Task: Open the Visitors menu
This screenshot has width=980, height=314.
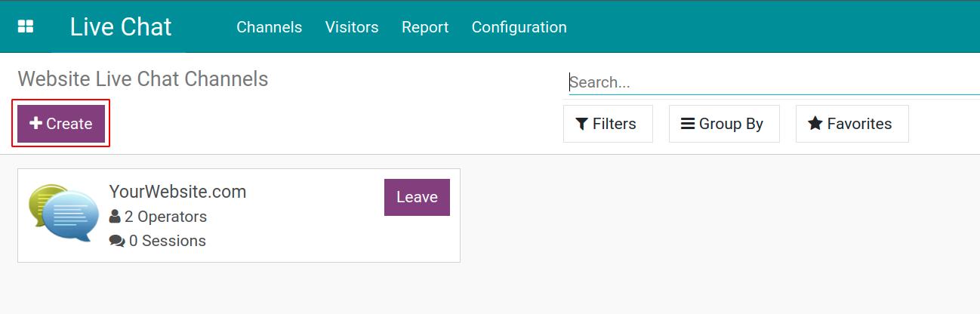Action: tap(352, 27)
